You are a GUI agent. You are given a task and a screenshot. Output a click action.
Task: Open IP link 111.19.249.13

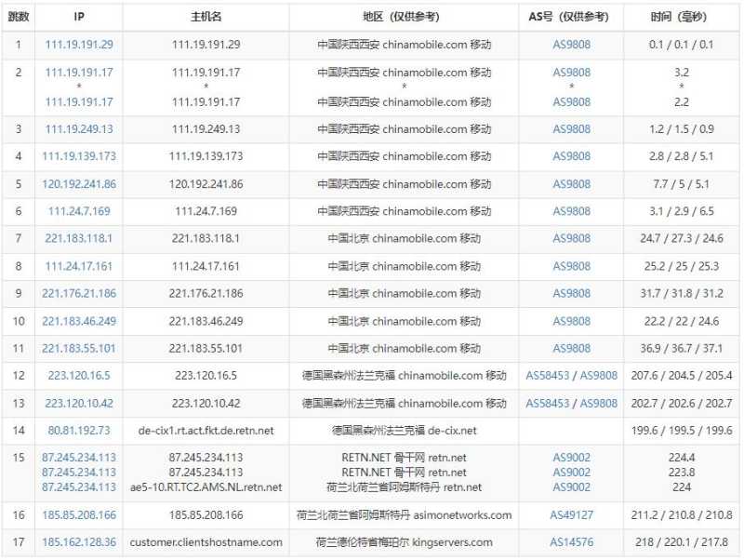79,129
